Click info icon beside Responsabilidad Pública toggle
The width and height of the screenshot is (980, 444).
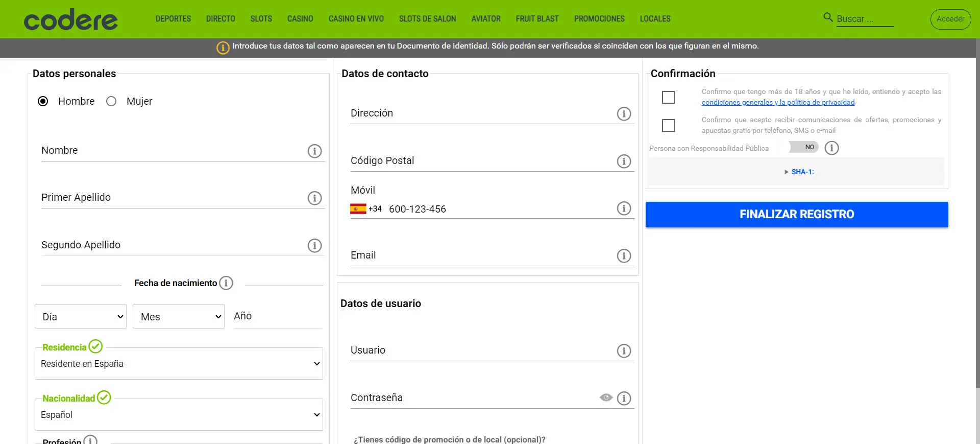[x=831, y=148]
